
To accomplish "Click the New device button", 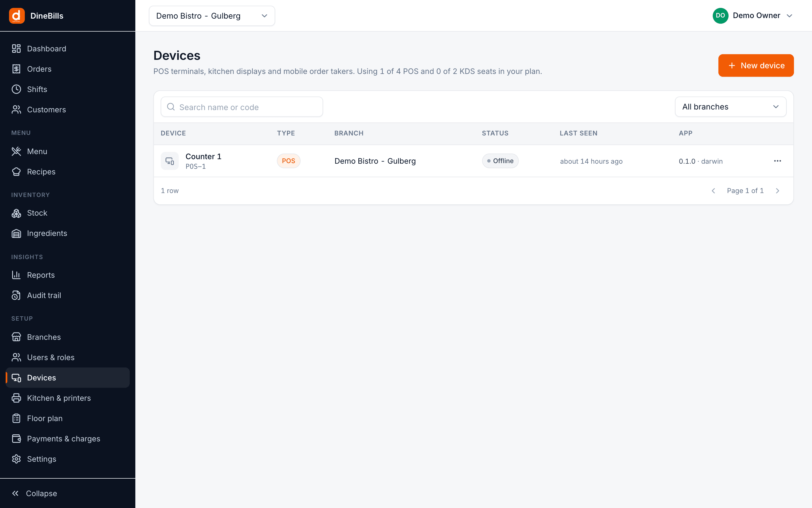I will tap(756, 65).
